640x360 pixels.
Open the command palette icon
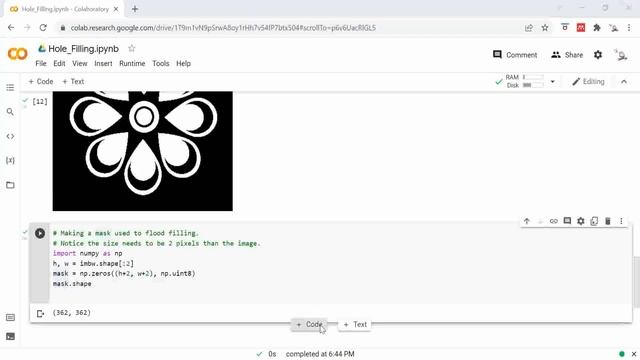pos(11,317)
